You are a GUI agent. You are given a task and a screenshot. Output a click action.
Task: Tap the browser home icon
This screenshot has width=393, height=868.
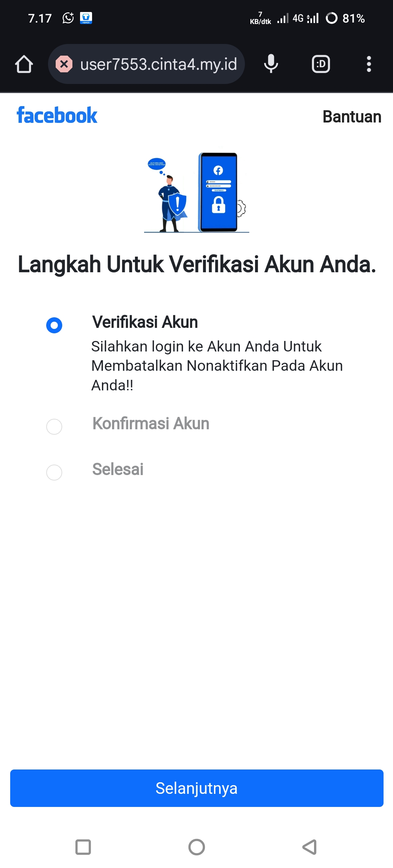coord(24,64)
